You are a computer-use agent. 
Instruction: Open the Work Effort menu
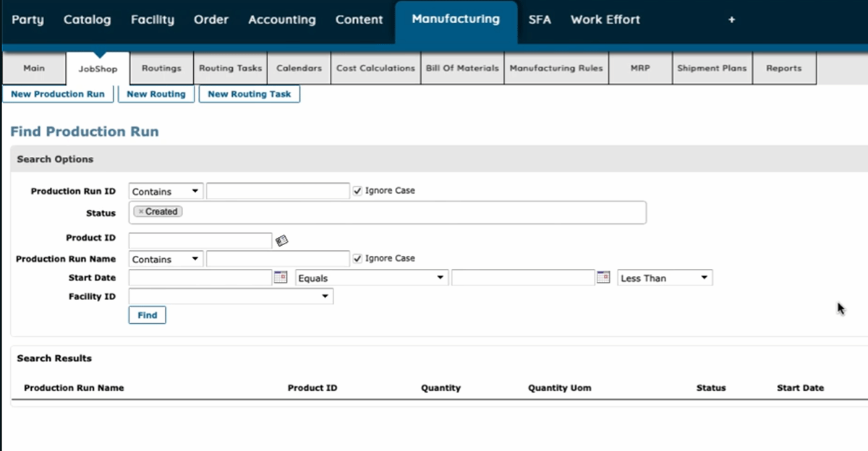[605, 20]
